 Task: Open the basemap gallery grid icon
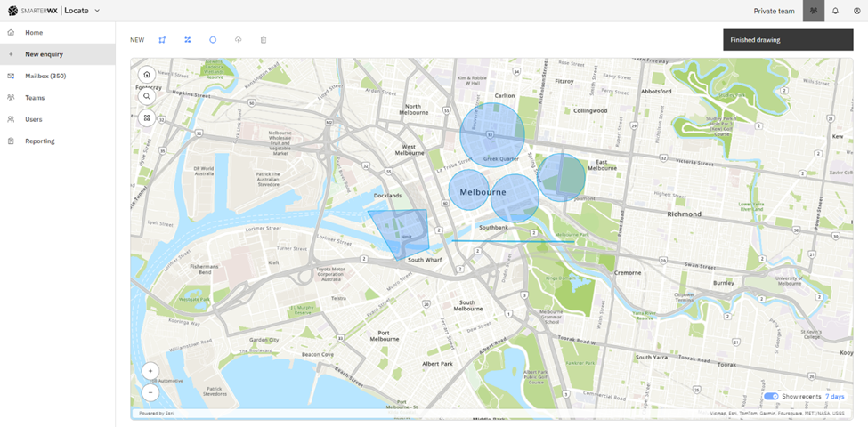[x=148, y=117]
